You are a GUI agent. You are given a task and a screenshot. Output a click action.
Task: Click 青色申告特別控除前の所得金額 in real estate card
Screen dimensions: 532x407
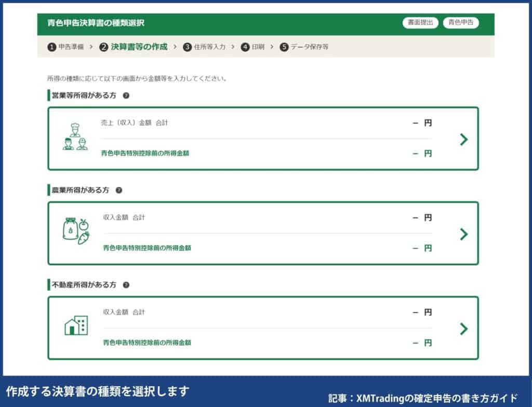pyautogui.click(x=147, y=343)
